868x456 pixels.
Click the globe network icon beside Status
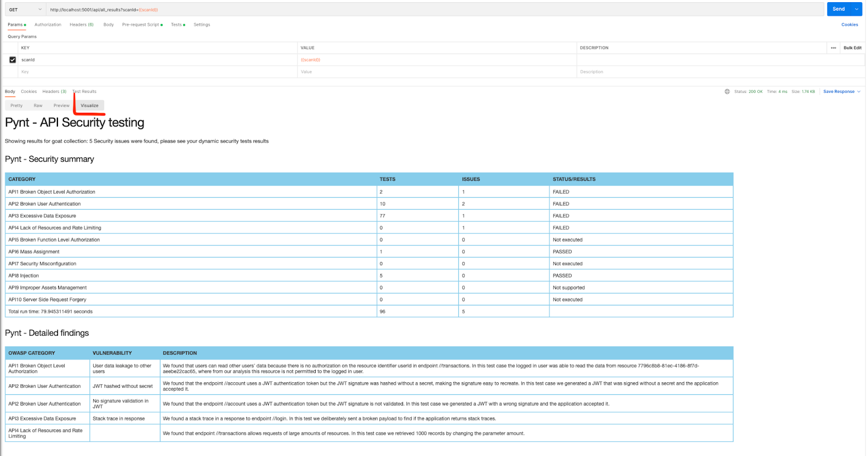(x=727, y=92)
